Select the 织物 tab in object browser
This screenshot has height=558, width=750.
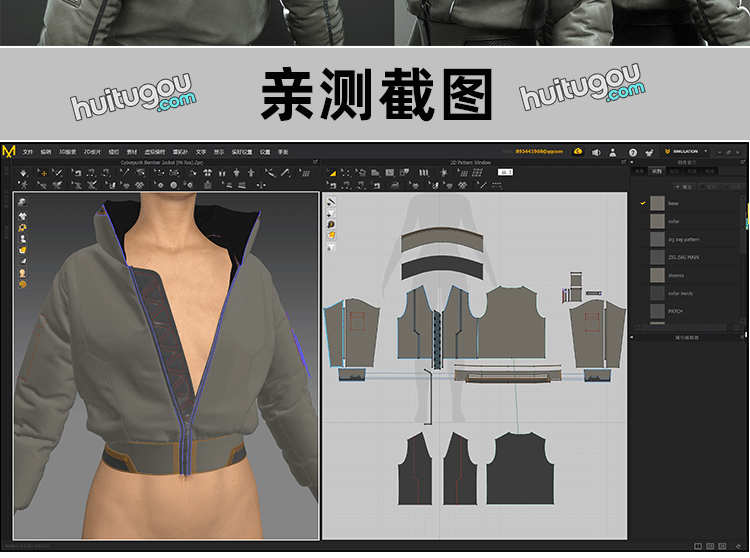[656, 171]
